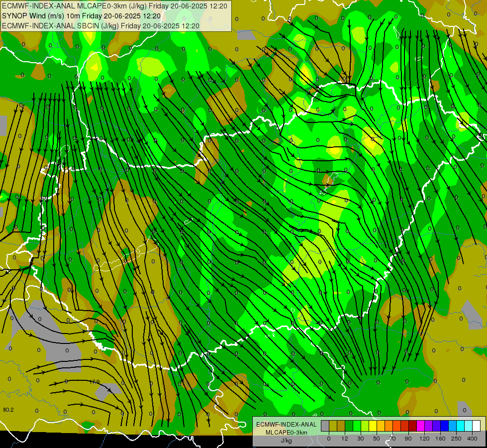Click the ECMWF-INDEX-ANAL MLCAPE0-3km title line
The height and width of the screenshot is (448, 487).
tap(114, 6)
